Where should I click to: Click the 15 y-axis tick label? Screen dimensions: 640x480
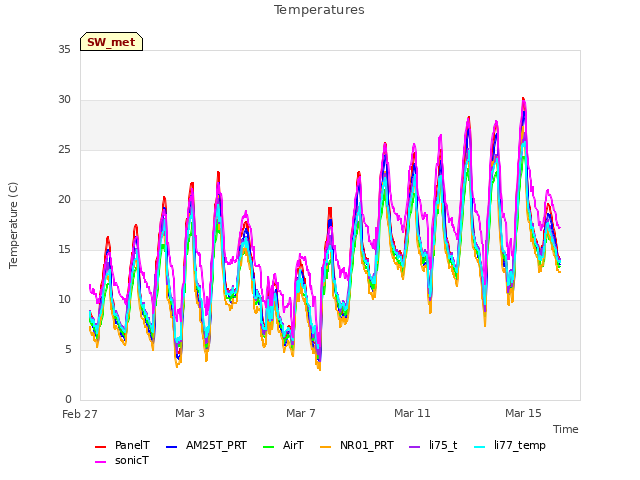pos(64,249)
